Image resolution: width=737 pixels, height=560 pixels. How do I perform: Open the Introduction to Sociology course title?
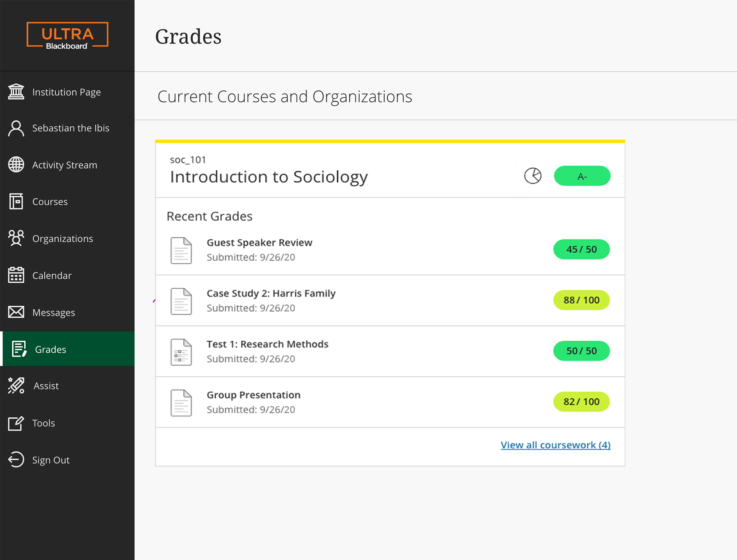click(269, 177)
